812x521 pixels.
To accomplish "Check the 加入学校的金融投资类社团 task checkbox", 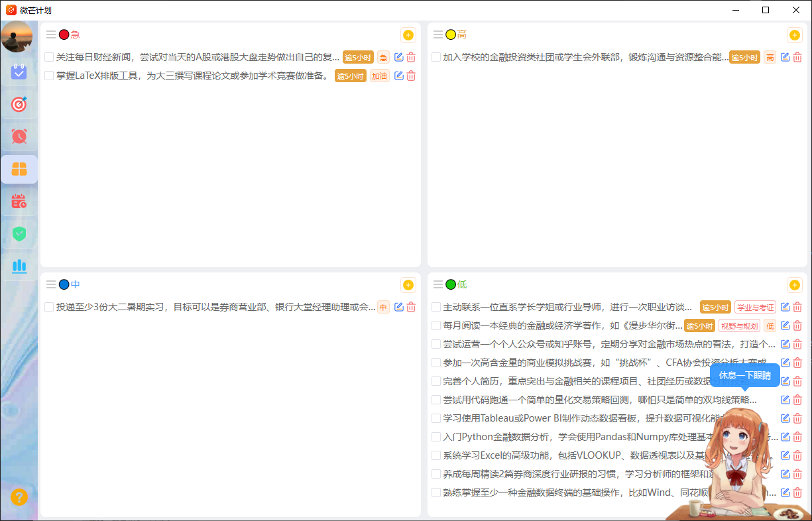I will coord(436,57).
